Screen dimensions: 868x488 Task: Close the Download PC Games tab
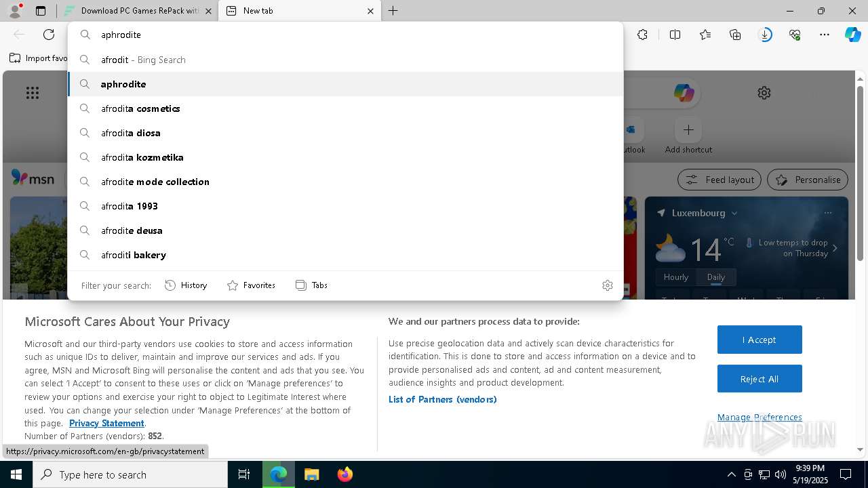click(x=208, y=11)
